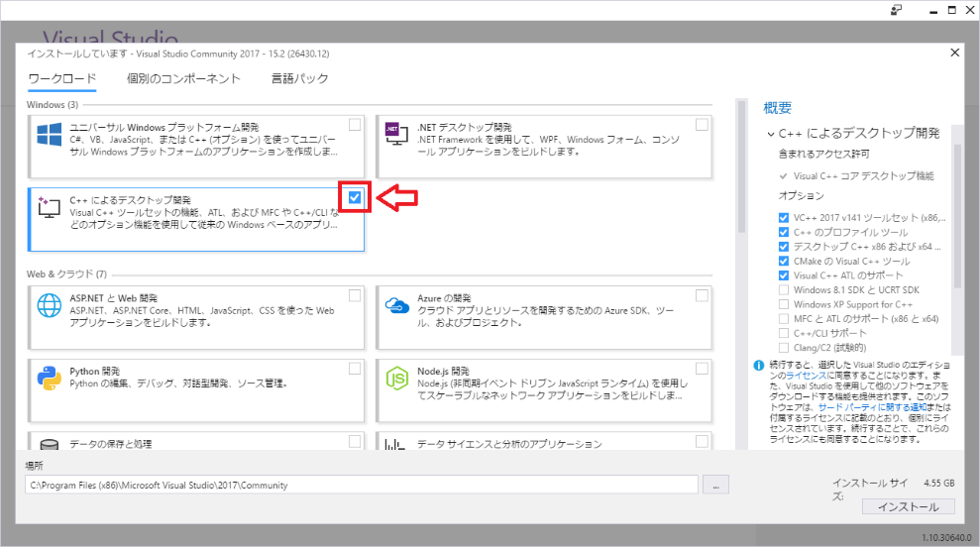Click the Node.js hexagon icon
The height and width of the screenshot is (547, 980).
[x=397, y=379]
